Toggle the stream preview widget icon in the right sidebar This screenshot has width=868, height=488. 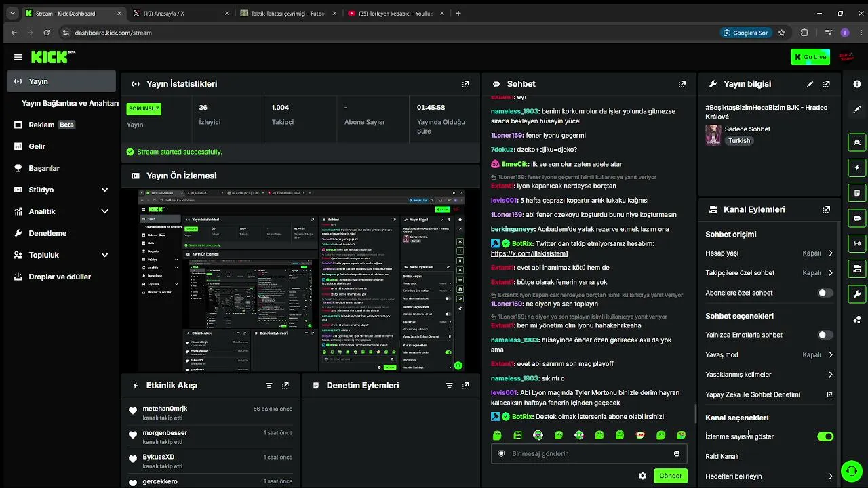coord(857,142)
